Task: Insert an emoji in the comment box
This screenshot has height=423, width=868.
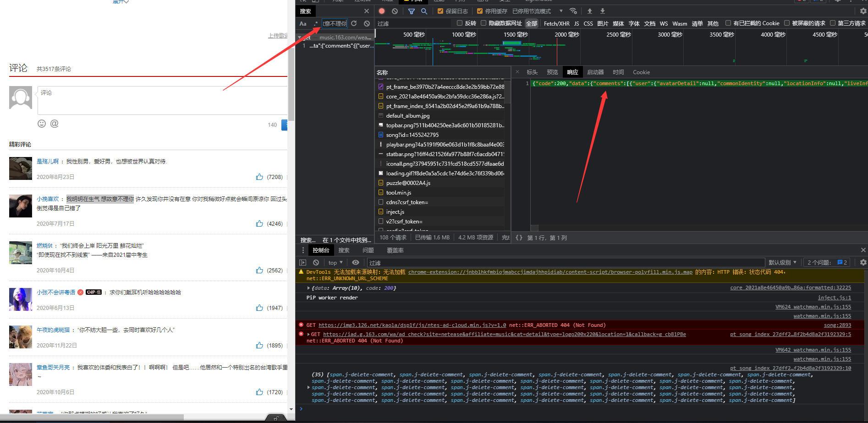Action: coord(42,124)
